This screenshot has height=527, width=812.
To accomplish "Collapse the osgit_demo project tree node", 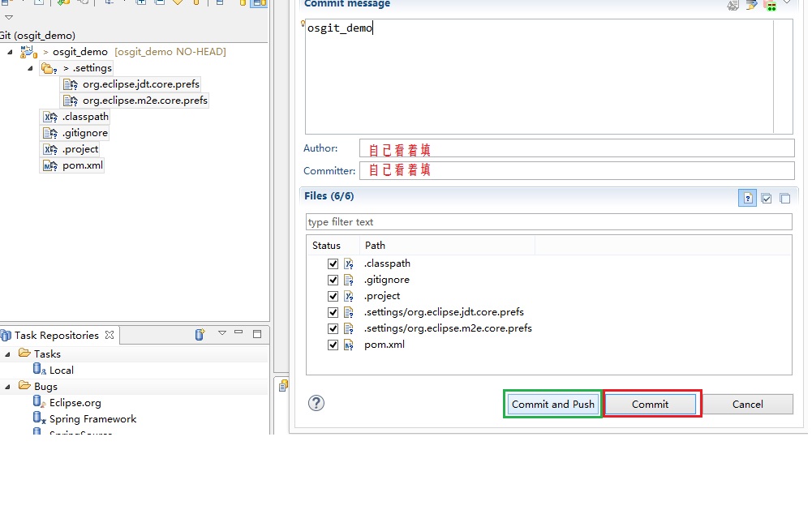I will pos(10,52).
